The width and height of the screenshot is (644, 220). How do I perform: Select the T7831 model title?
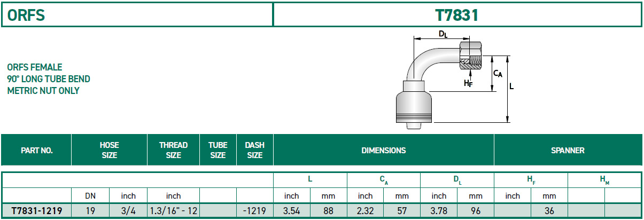457,15
